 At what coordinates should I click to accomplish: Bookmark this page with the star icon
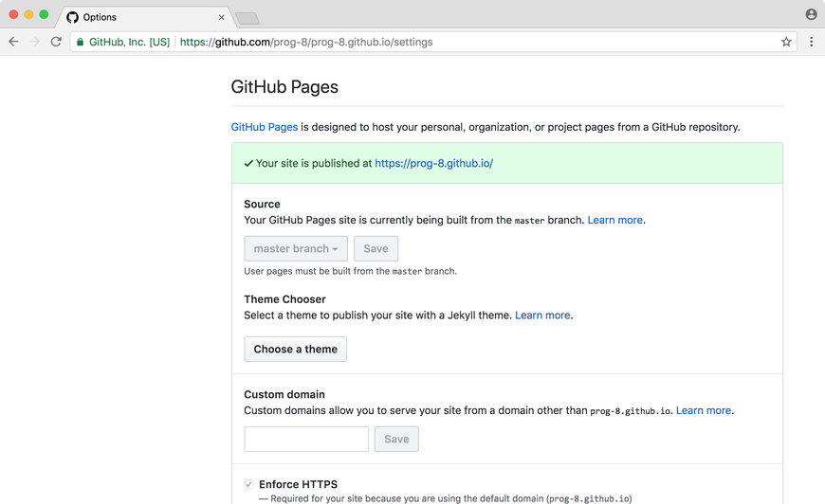pyautogui.click(x=786, y=42)
